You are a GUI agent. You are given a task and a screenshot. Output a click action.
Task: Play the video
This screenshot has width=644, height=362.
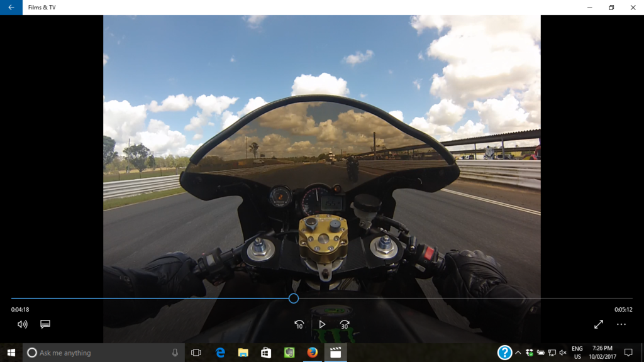tap(322, 324)
